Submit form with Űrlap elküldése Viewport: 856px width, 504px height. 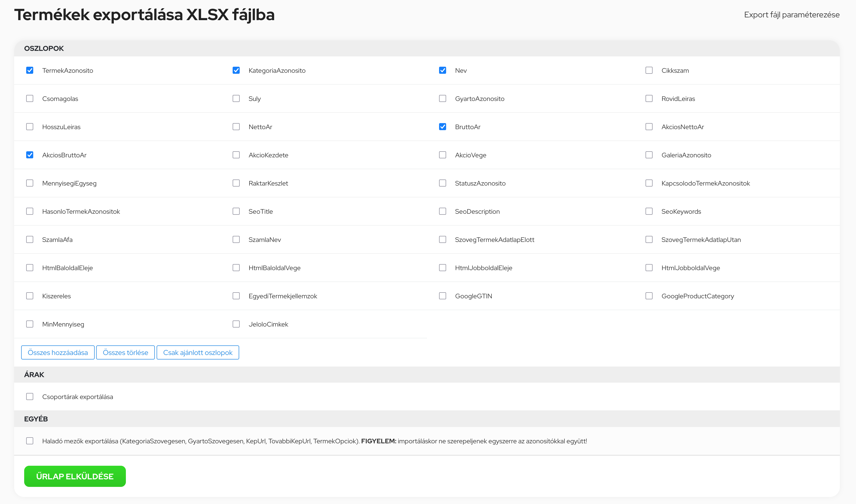point(75,476)
